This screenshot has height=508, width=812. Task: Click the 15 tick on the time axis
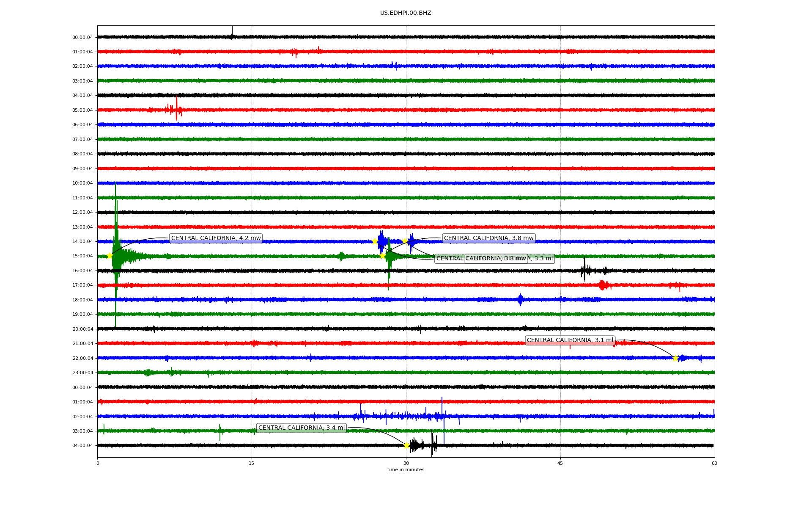tap(252, 463)
